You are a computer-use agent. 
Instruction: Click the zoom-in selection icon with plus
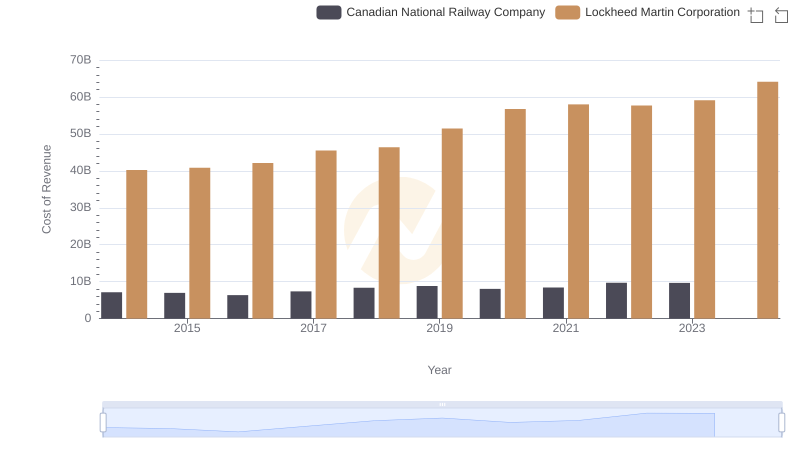[756, 15]
